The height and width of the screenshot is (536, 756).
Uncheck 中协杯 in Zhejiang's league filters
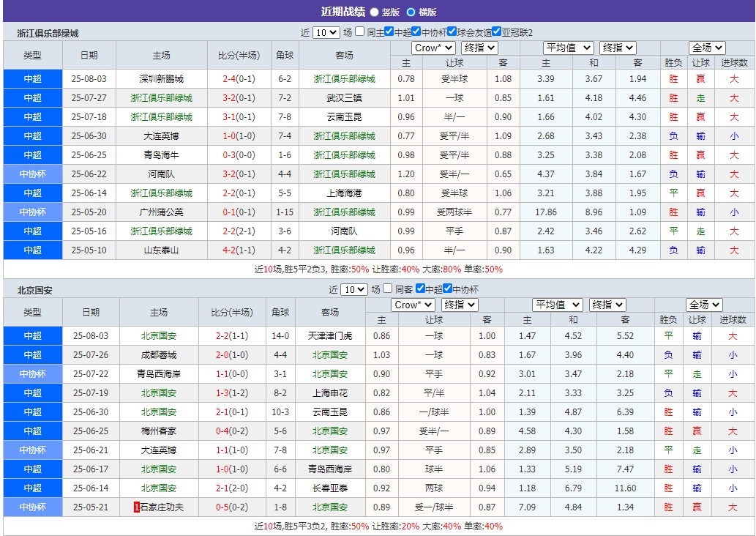click(417, 31)
